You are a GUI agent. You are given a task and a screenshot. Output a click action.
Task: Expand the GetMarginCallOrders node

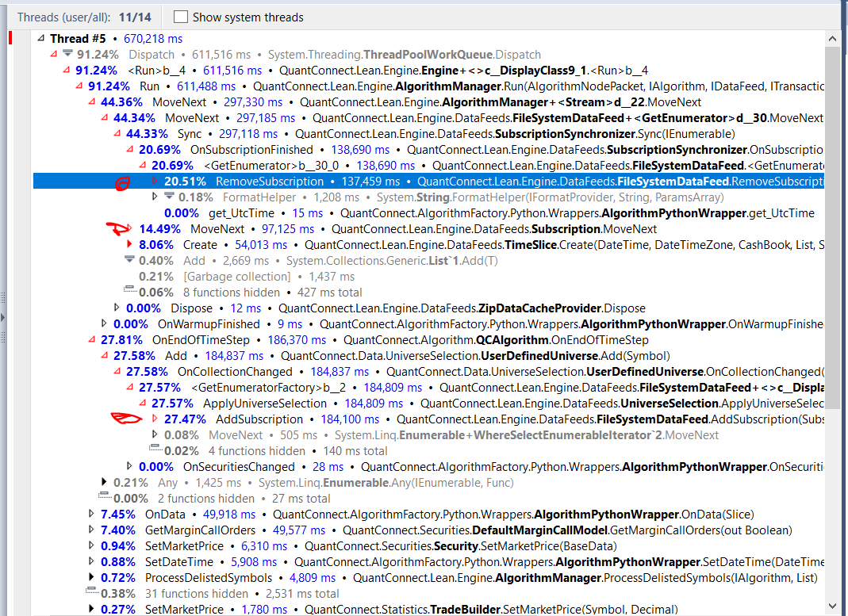(91, 530)
